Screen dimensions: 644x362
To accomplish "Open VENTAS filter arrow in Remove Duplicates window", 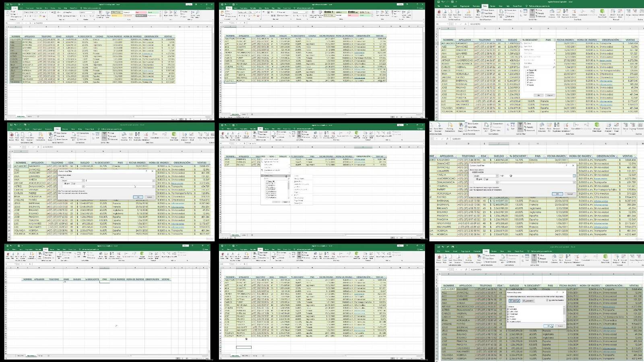I will pos(642,285).
